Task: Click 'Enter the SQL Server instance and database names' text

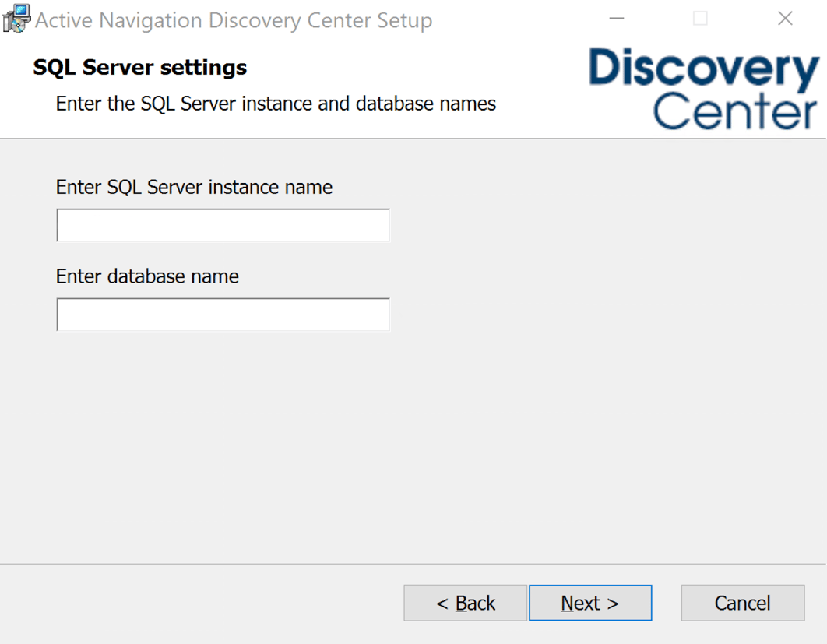Action: (x=276, y=104)
